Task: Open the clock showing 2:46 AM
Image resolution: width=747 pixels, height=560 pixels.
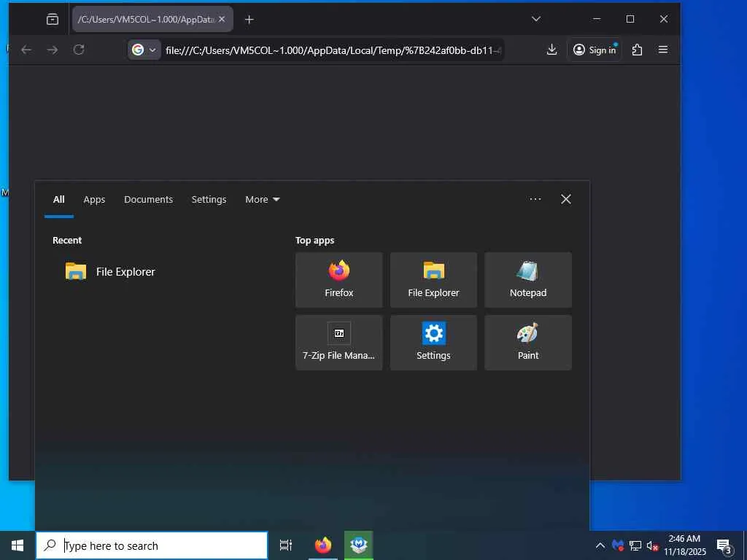Action: (684, 545)
